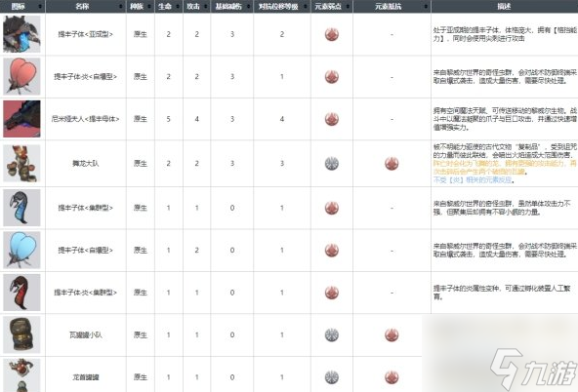This screenshot has height=392, width=578.
Task: Click red weakness icon in 尼米娅夫人 row
Action: point(332,119)
